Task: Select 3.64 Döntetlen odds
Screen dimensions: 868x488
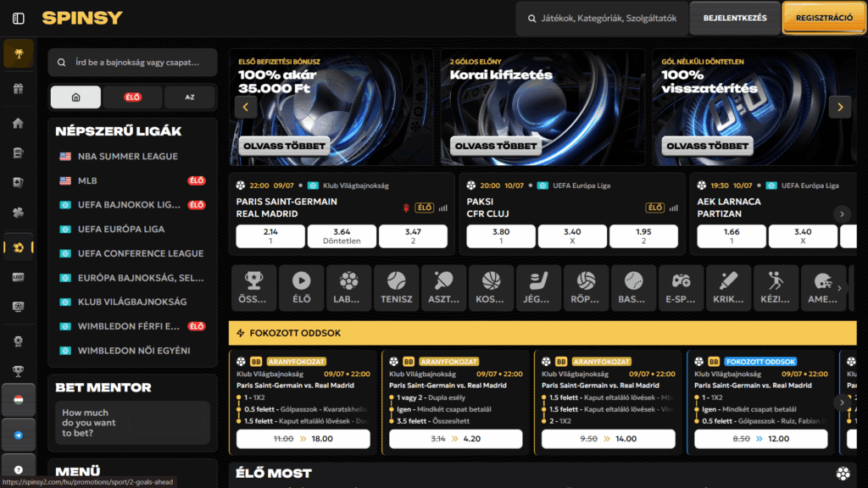Action: 342,236
